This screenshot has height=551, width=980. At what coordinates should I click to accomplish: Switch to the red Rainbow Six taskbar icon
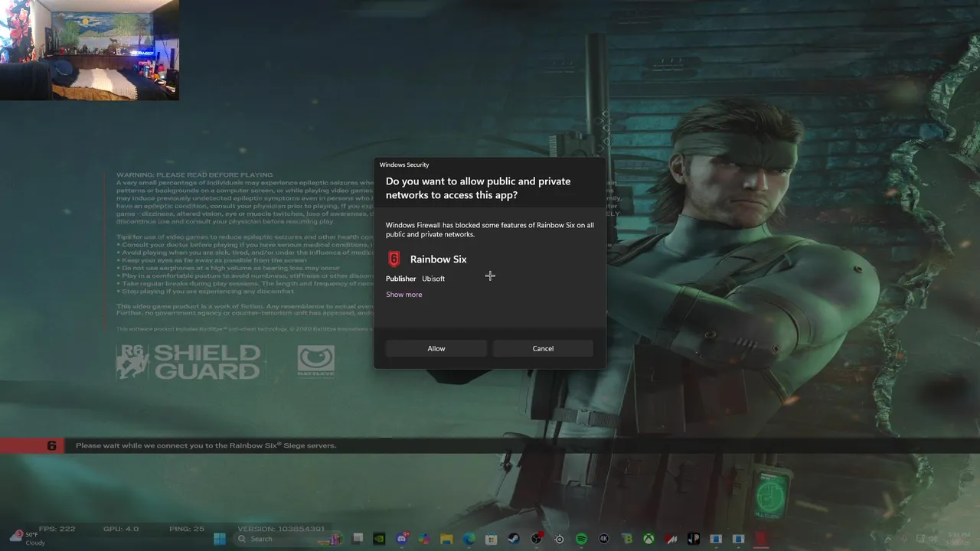(x=761, y=539)
